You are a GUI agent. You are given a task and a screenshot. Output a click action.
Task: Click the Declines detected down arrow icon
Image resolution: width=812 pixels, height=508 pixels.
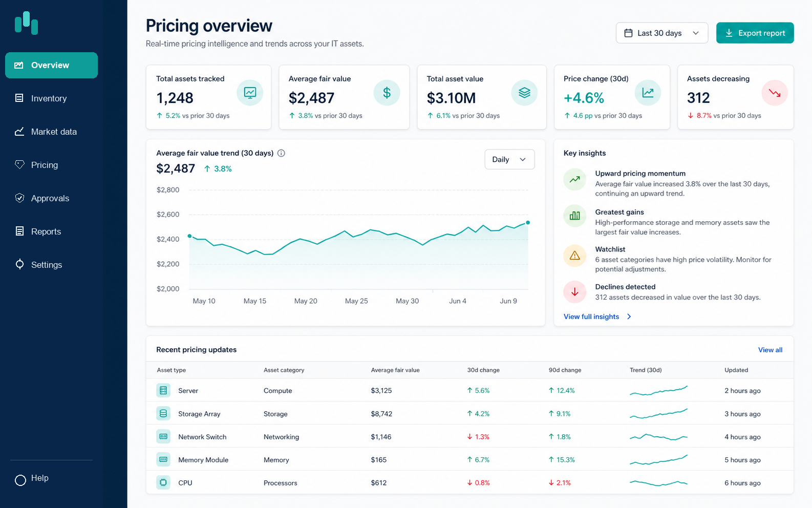tap(575, 292)
